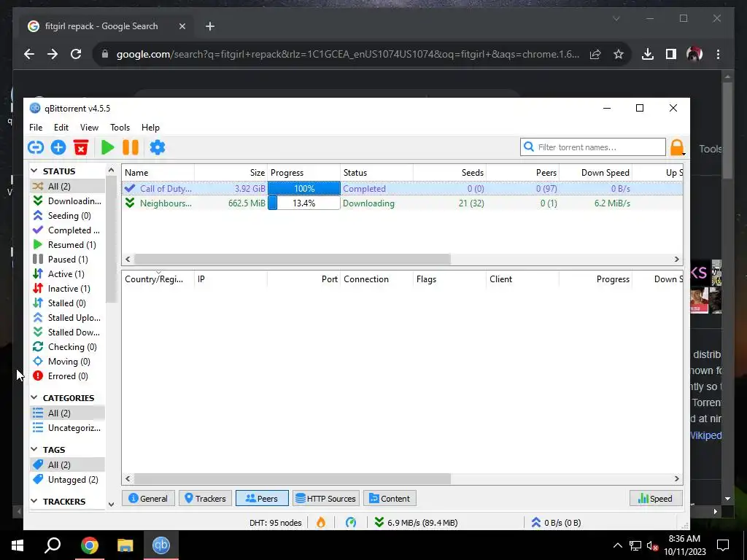747x560 pixels.
Task: Collapse the STATUS section
Action: pos(34,171)
